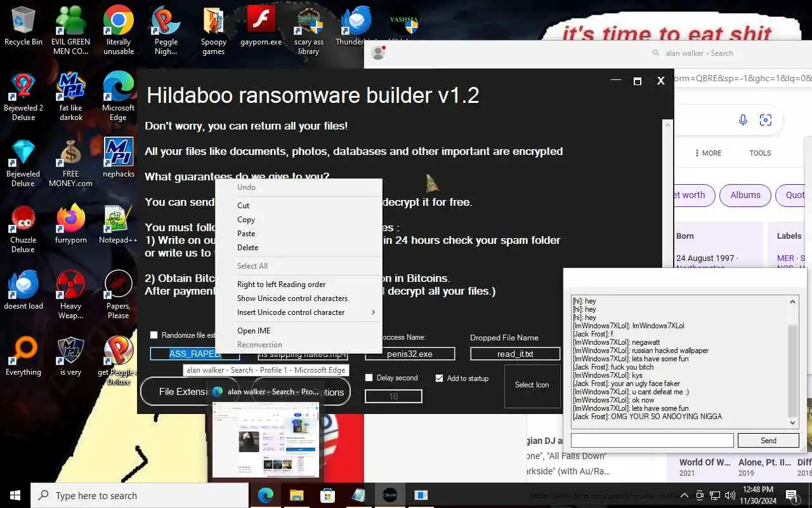Click the File Extensions button
The image size is (812, 508).
pyautogui.click(x=190, y=392)
